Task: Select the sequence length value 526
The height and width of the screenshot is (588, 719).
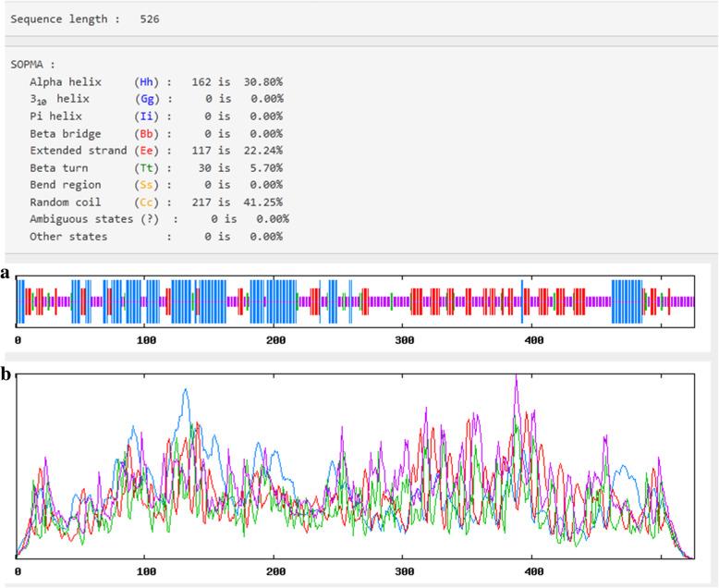Action: pos(150,19)
